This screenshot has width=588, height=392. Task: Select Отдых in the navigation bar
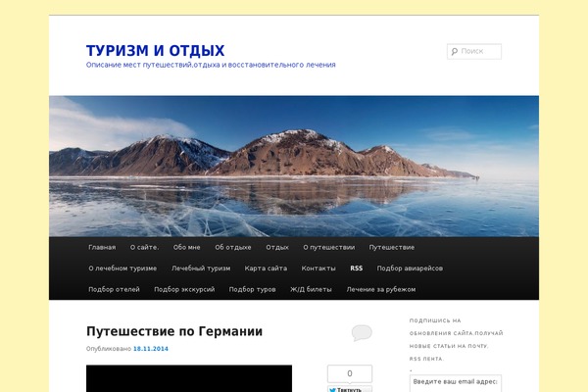pyautogui.click(x=277, y=247)
